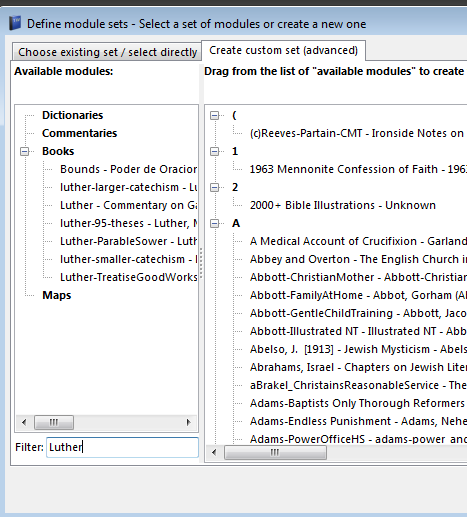
Task: Click the splitter handle between the panels
Action: point(201,263)
